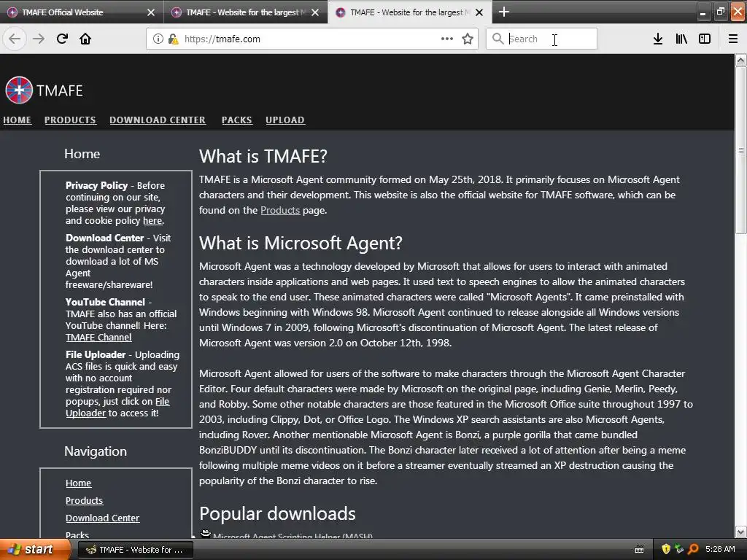
Task: Open PRODUCTS in the site navigation bar
Action: [70, 120]
